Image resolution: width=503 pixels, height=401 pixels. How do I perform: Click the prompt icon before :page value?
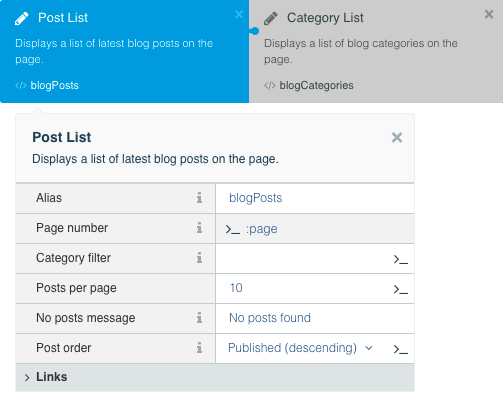[233, 229]
